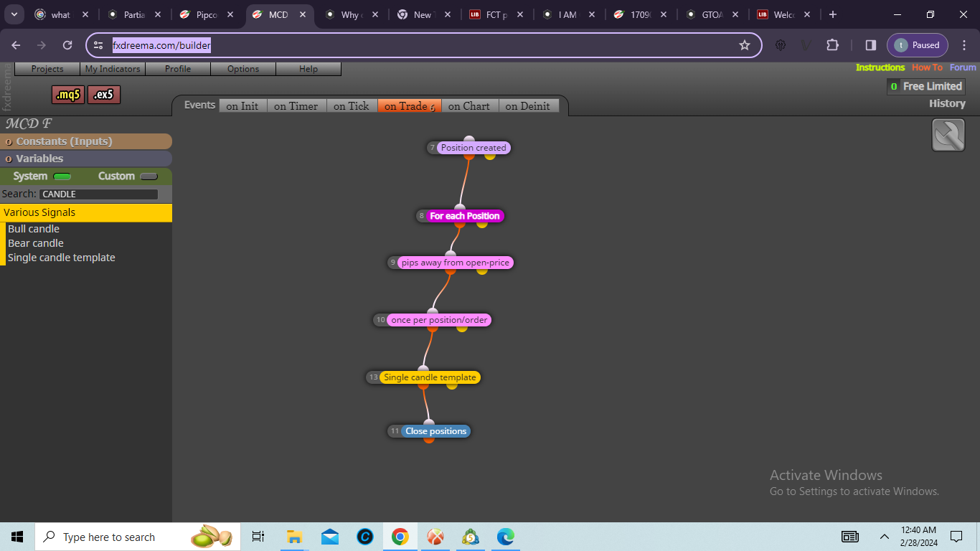The width and height of the screenshot is (980, 551).
Task: Select the once per position/order block
Action: tap(439, 320)
